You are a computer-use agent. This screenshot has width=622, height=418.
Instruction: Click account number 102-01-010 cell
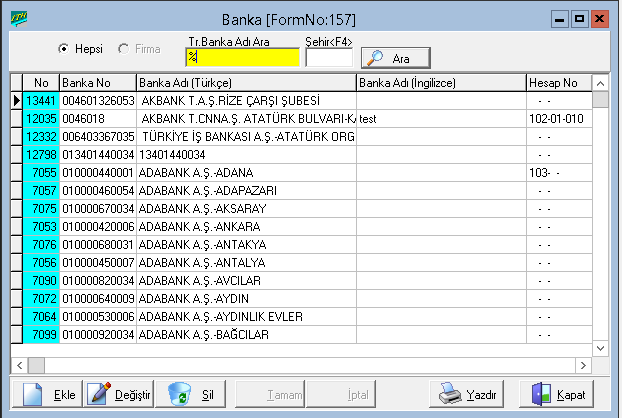pos(559,119)
